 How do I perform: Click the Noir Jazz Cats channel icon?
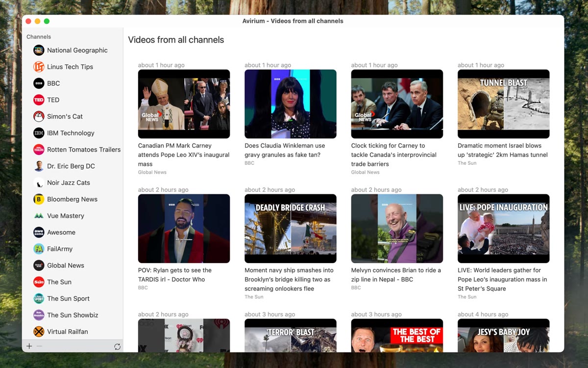pos(39,183)
